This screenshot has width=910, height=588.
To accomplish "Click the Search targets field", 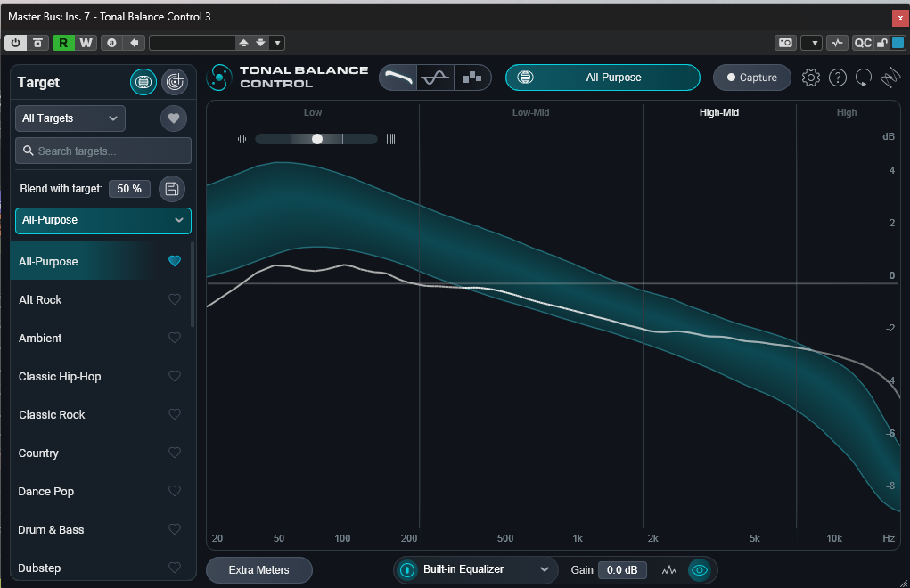I will point(103,151).
